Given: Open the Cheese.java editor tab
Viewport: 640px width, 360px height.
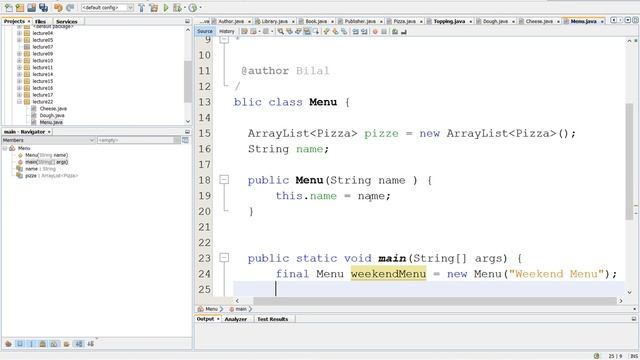Looking at the screenshot, I should pos(539,21).
